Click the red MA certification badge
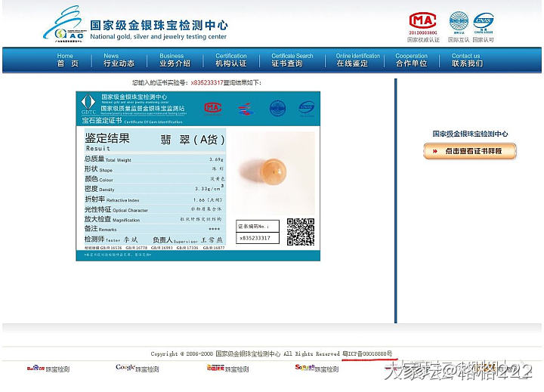This screenshot has width=544, height=392. click(x=422, y=20)
